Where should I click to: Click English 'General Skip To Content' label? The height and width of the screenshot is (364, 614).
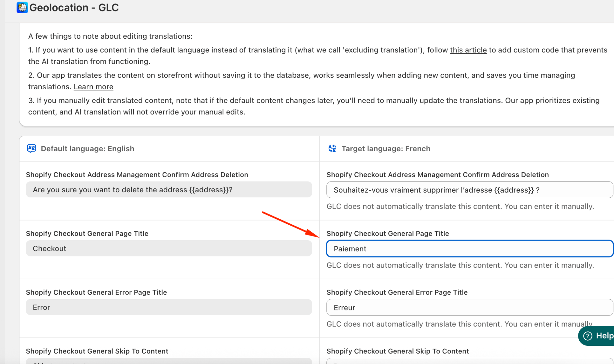(97, 351)
